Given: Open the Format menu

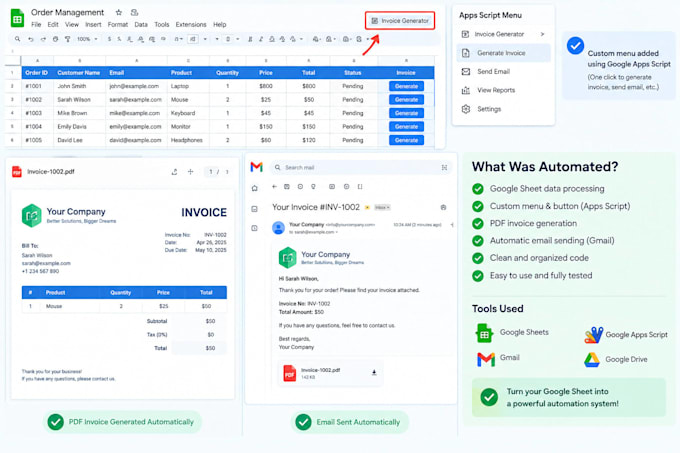Looking at the screenshot, I should pos(118,25).
